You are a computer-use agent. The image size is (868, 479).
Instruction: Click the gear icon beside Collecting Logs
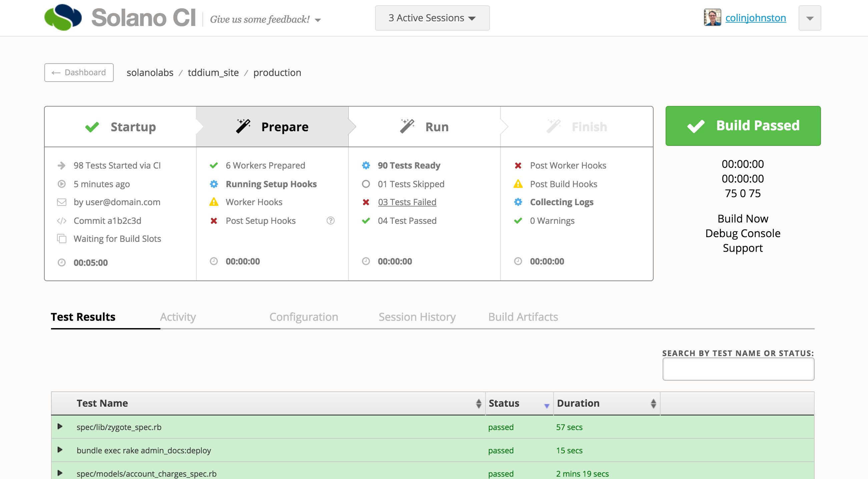518,202
